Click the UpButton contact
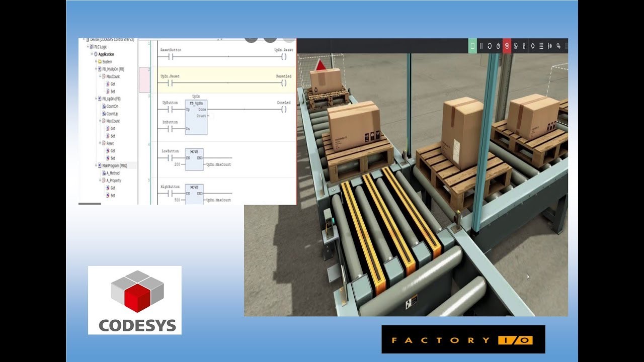Viewport: 644px width, 362px height. (x=170, y=109)
